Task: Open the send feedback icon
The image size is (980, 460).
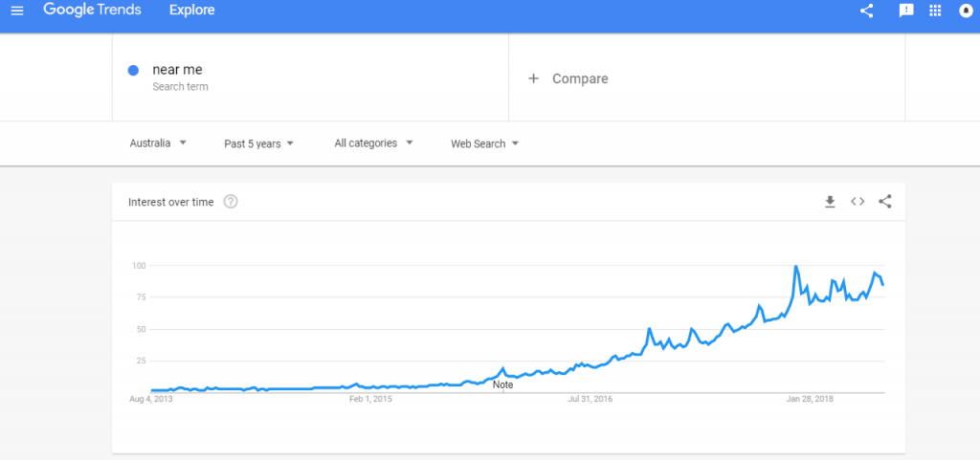Action: (x=905, y=11)
